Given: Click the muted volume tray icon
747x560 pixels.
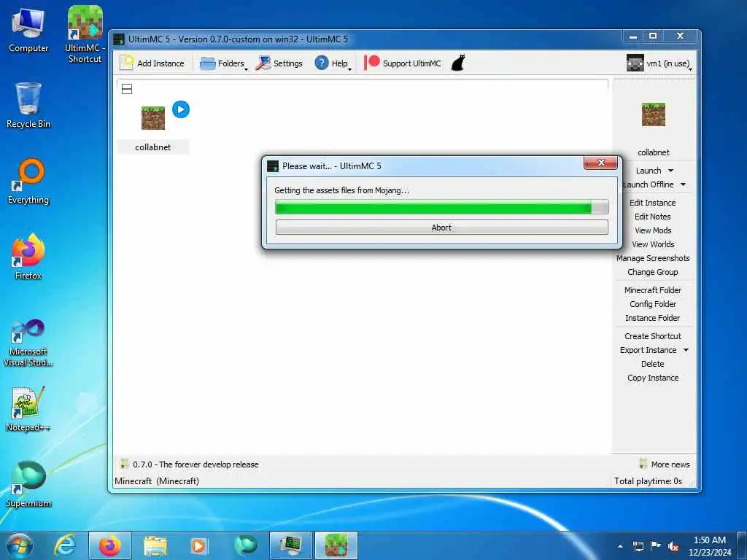Looking at the screenshot, I should point(673,546).
